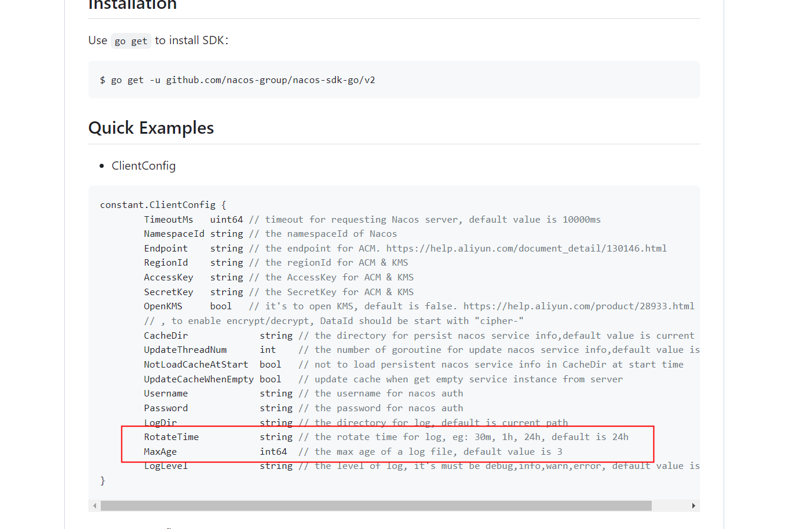Click the UpdateThreadNum field name
The width and height of the screenshot is (812, 529).
[185, 350]
